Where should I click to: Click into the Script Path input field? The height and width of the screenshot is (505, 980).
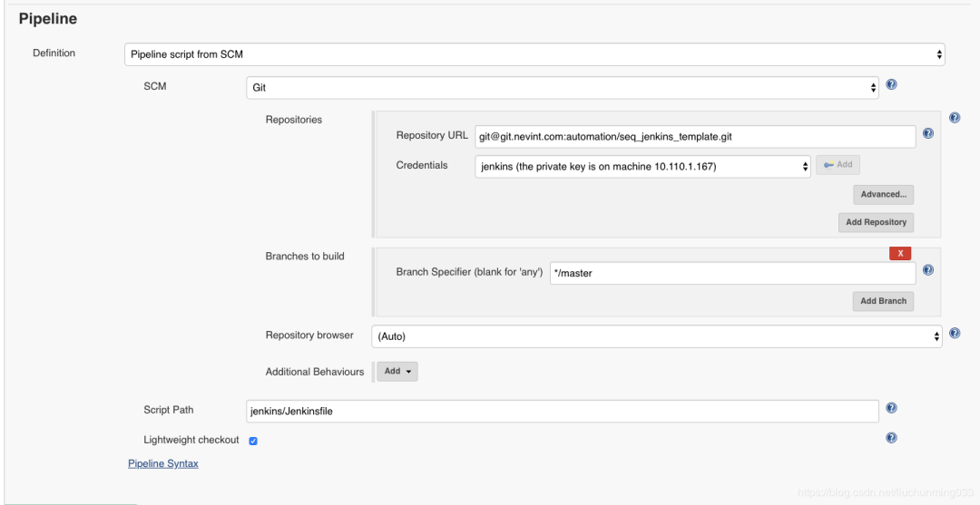tap(563, 411)
